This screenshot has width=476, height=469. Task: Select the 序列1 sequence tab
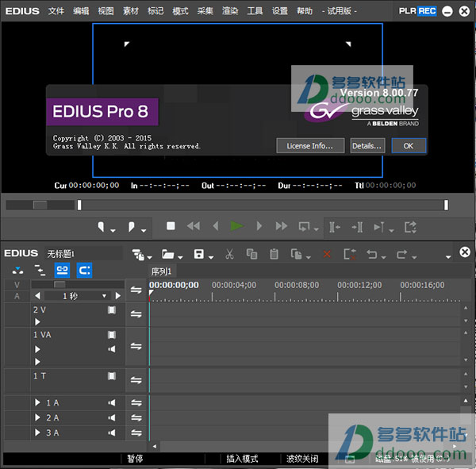point(161,271)
